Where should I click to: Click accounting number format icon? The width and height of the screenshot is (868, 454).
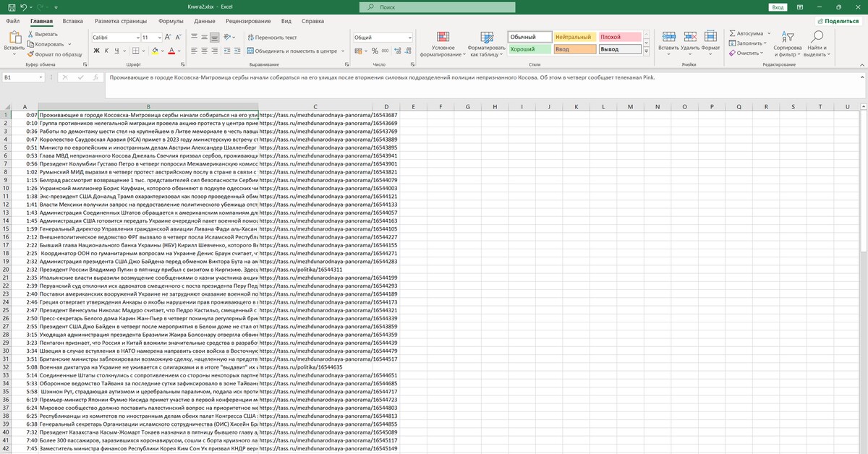click(358, 51)
